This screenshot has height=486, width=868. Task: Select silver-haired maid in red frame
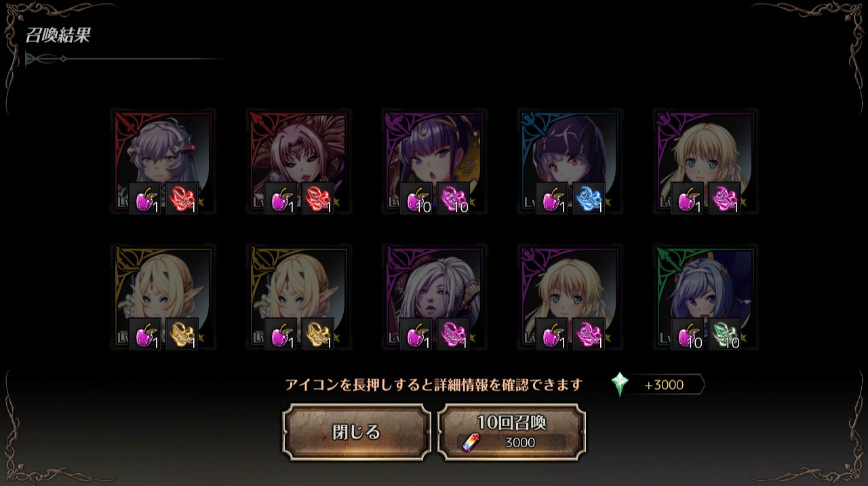point(163,162)
